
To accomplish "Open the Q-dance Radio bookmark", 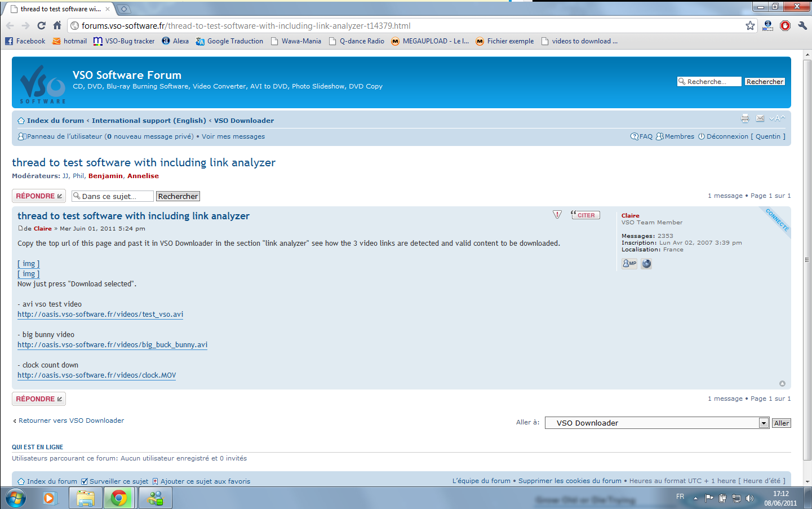I will pos(356,41).
